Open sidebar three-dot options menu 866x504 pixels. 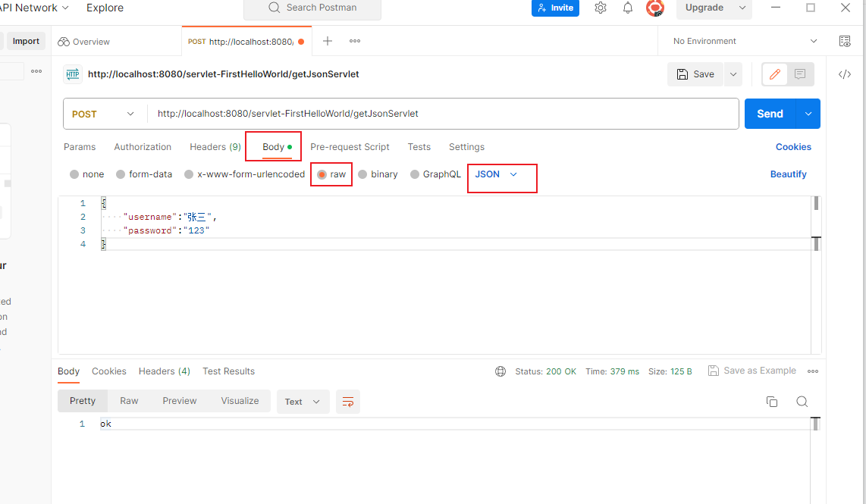click(x=36, y=71)
